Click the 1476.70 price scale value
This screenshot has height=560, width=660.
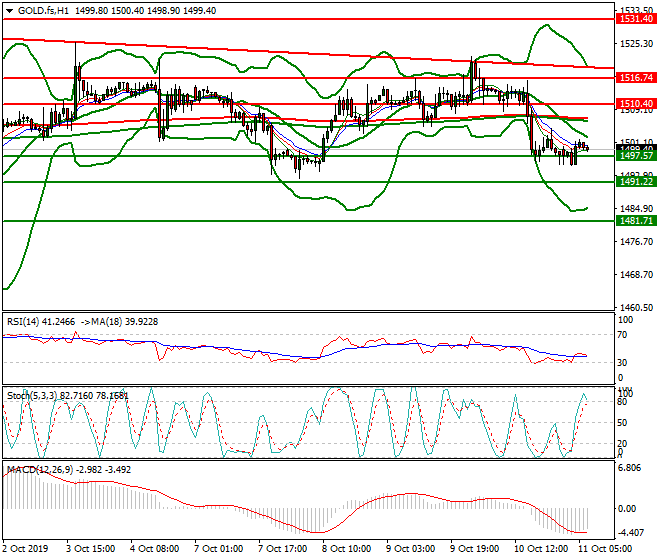(x=636, y=242)
